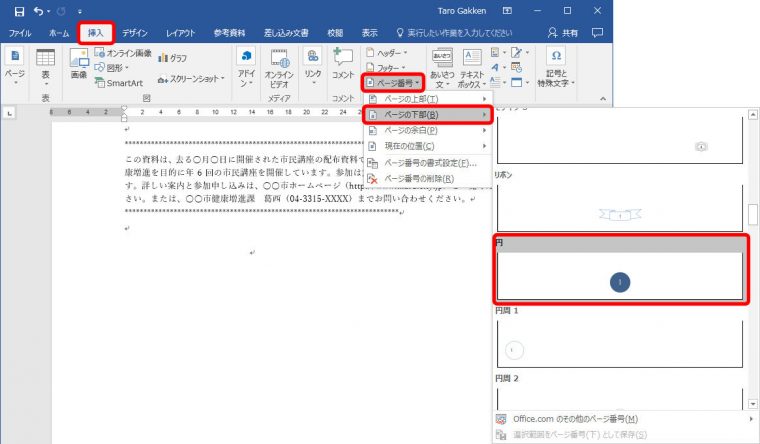
Task: Insert a picture with 画像 button
Action: click(x=79, y=63)
